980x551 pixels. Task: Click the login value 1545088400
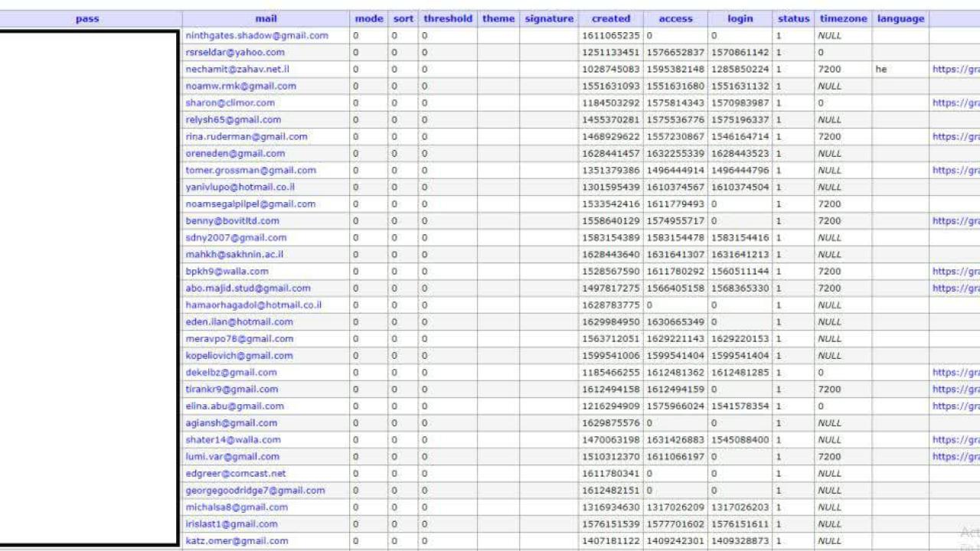[740, 439]
